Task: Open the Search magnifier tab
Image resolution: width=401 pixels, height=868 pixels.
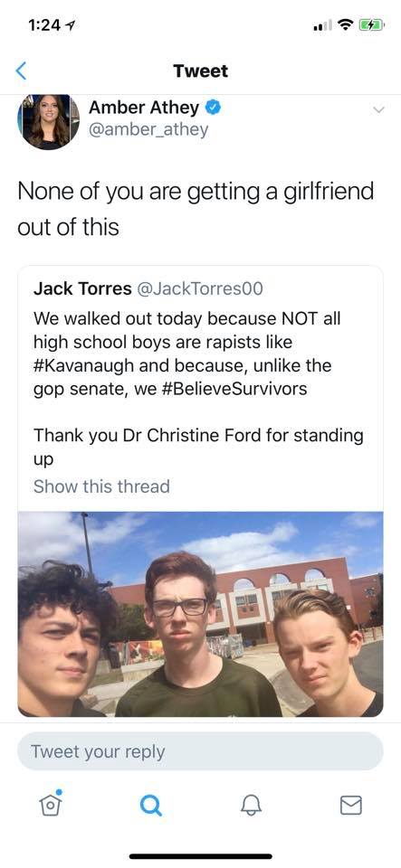Action: pyautogui.click(x=150, y=806)
